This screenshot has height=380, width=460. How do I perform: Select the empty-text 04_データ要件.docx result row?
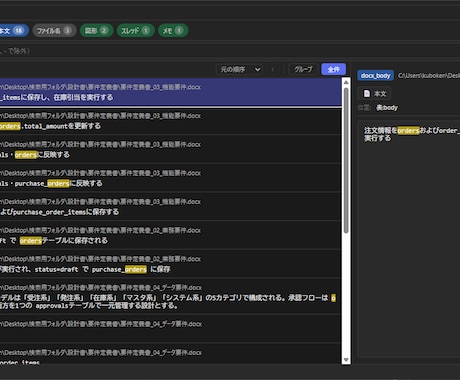tap(171, 329)
